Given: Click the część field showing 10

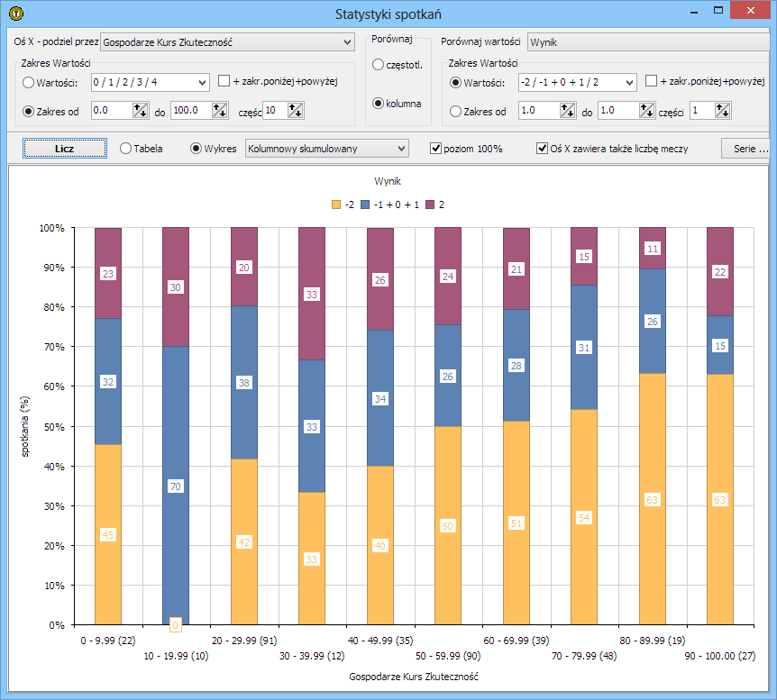Looking at the screenshot, I should [276, 111].
